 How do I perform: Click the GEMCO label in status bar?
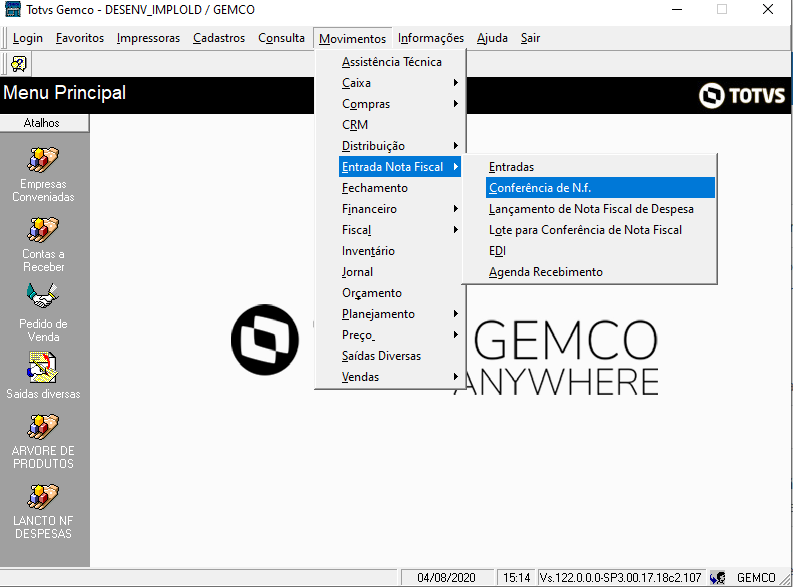click(x=756, y=577)
